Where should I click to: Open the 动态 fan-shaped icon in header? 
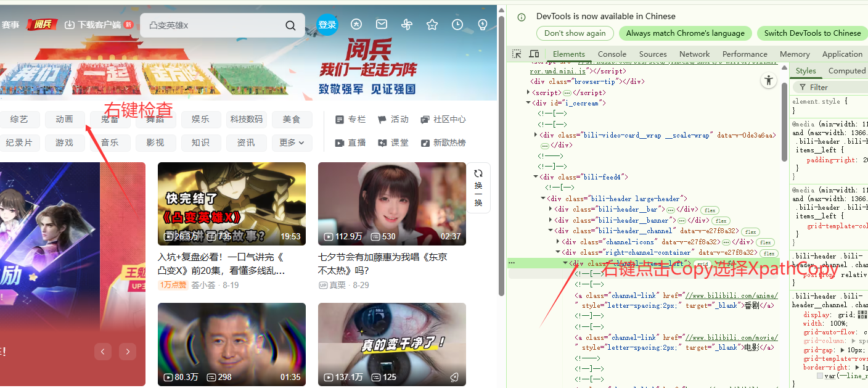pos(406,25)
